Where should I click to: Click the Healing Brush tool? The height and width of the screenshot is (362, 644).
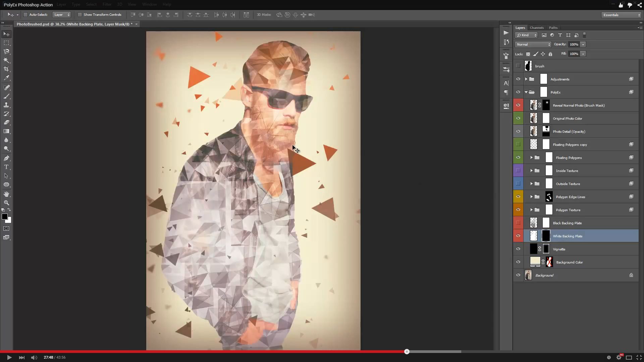pos(6,87)
